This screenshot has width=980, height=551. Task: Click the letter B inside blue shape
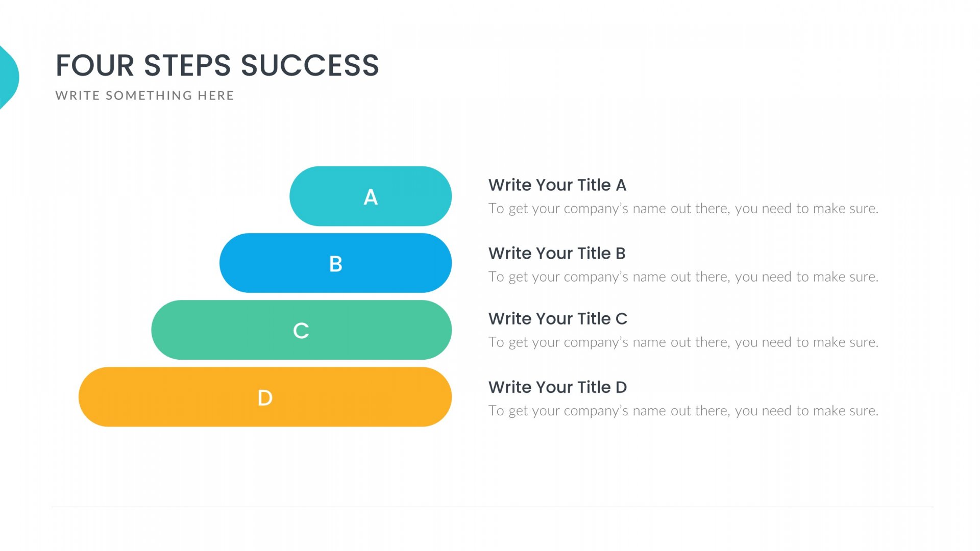(x=335, y=264)
